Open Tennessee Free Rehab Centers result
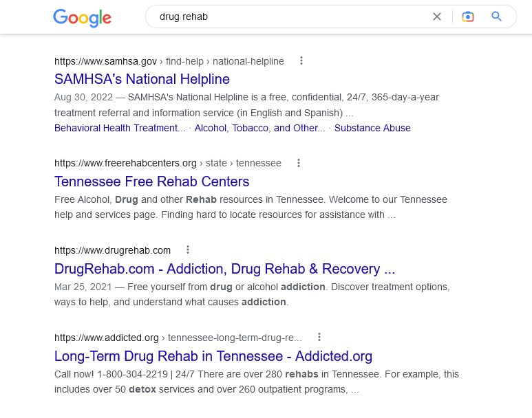Screen dimensions: 532x418 151,181
